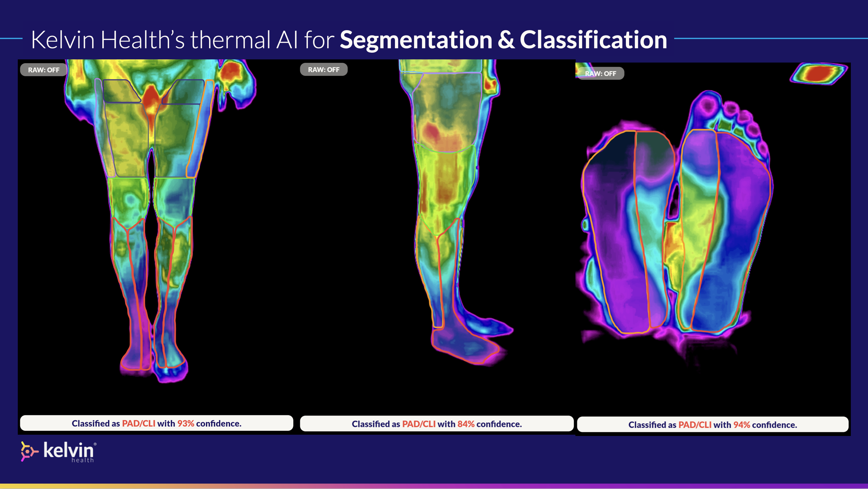Click the 94% confidence classification banner
Screen dimensions: 868x489
(712, 425)
